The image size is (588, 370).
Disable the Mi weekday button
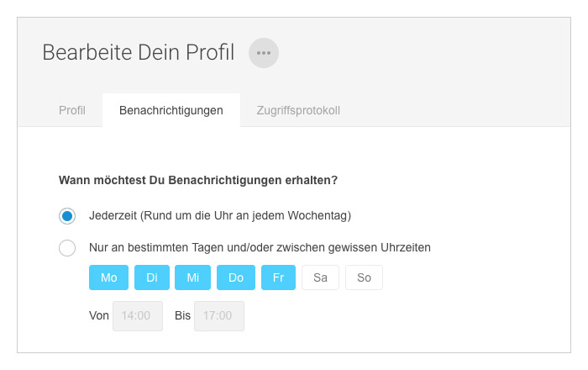click(192, 277)
